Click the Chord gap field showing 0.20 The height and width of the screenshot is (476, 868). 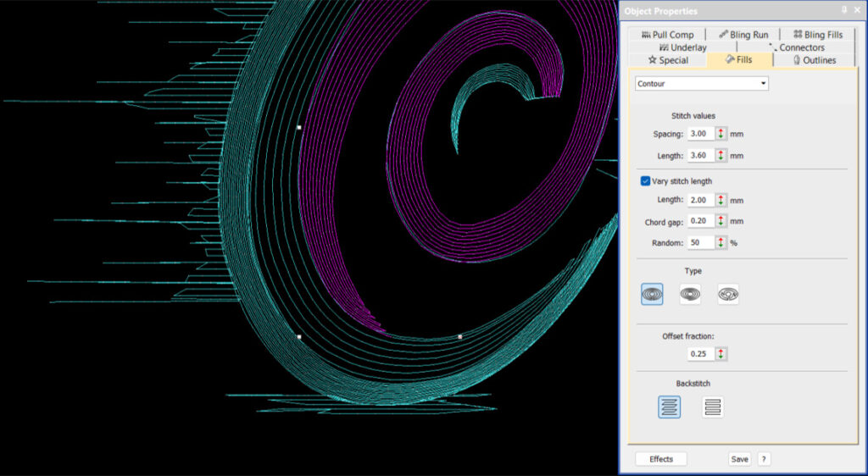pyautogui.click(x=701, y=220)
